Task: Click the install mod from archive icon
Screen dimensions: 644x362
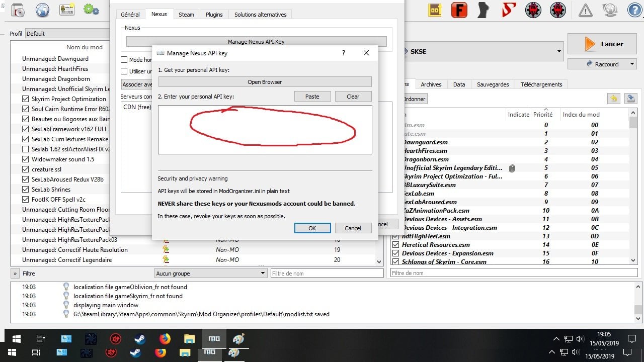Action: [18, 10]
